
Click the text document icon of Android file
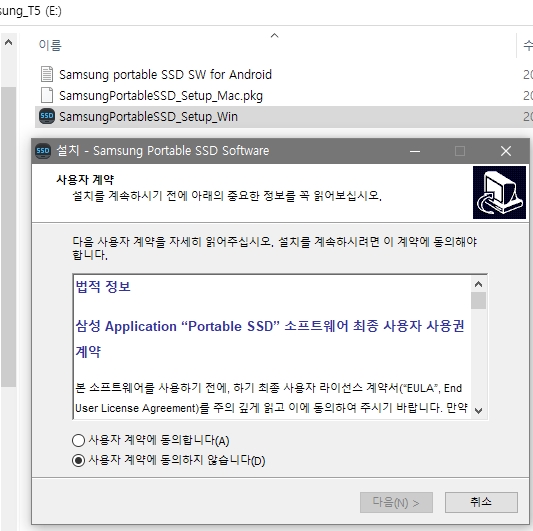click(x=47, y=74)
